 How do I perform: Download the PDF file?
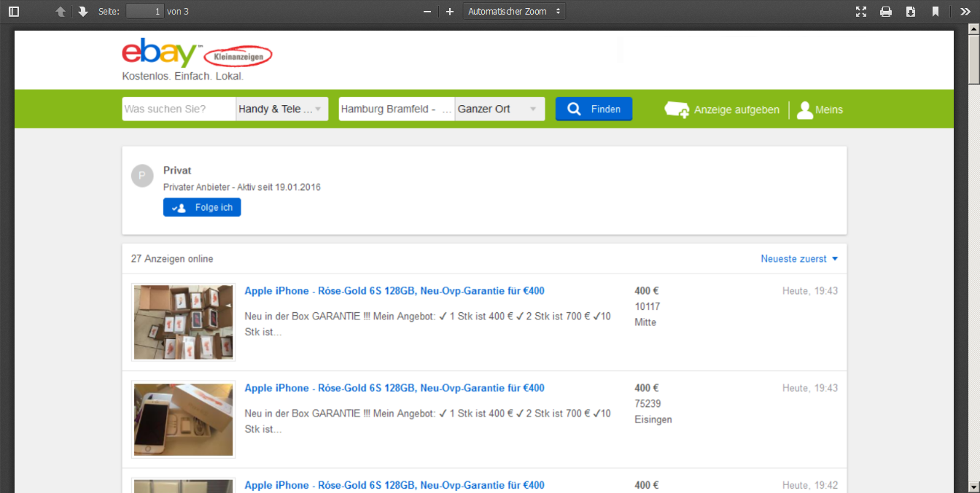(x=911, y=12)
